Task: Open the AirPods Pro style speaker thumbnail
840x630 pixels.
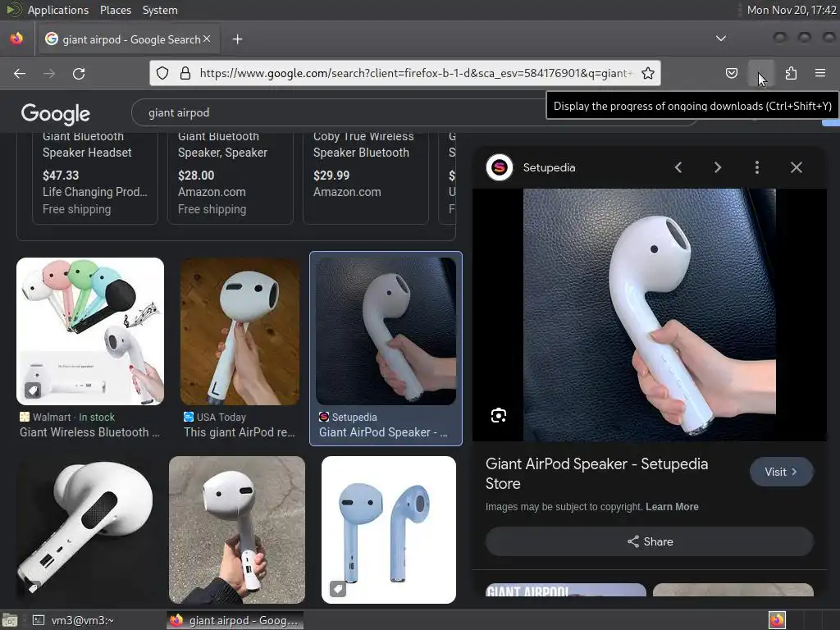Action: point(85,530)
